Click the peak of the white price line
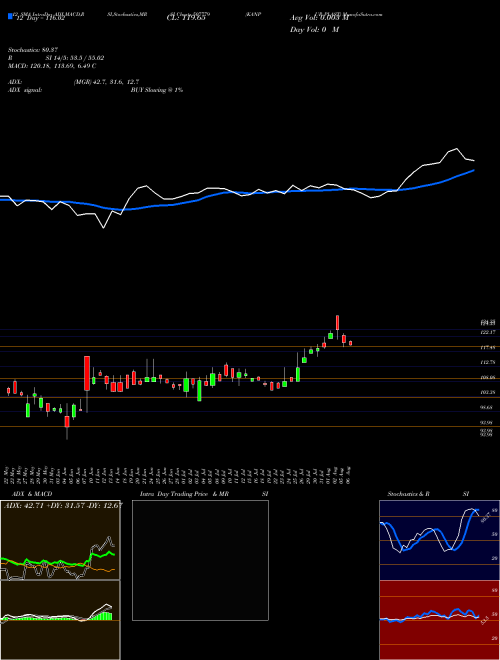500x660 pixels. (x=457, y=149)
